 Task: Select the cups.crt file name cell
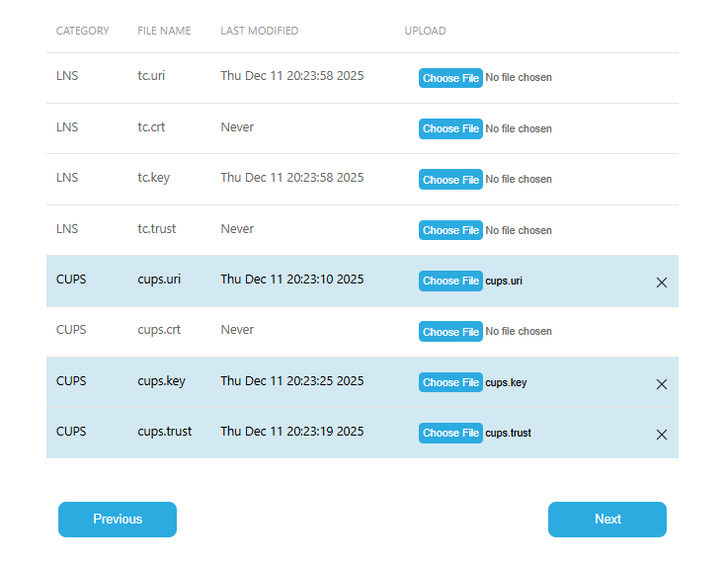[159, 330]
